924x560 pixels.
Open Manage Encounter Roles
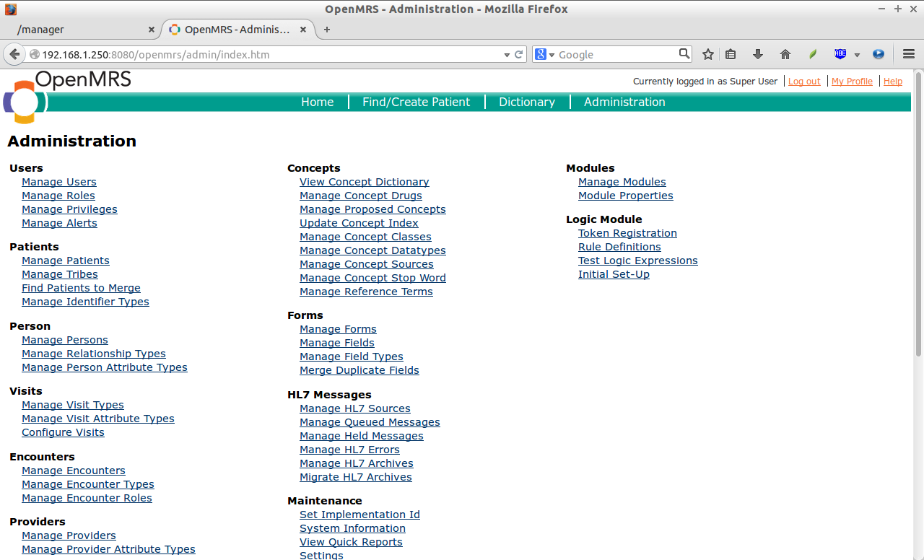tap(87, 498)
